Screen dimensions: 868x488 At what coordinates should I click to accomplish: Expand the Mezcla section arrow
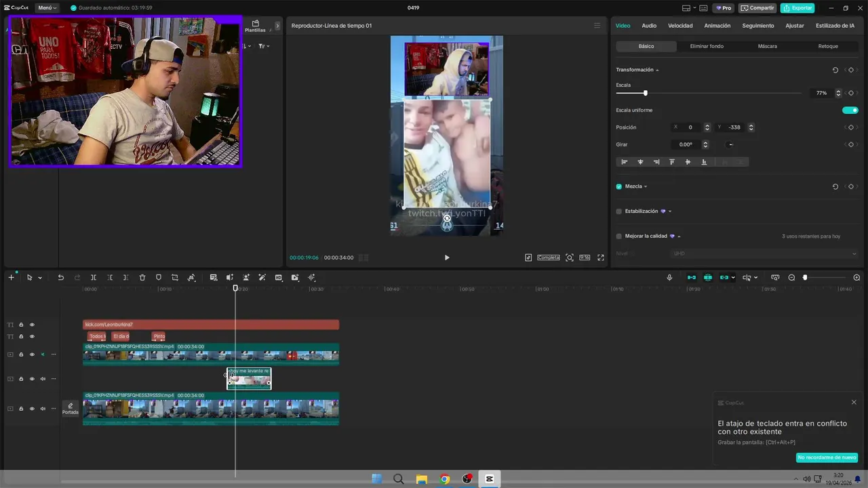(646, 186)
